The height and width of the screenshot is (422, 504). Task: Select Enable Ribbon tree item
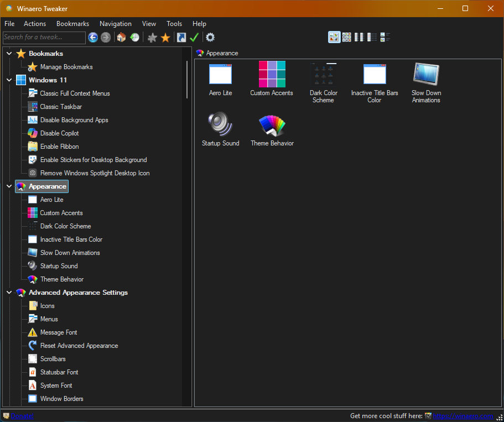tap(59, 146)
